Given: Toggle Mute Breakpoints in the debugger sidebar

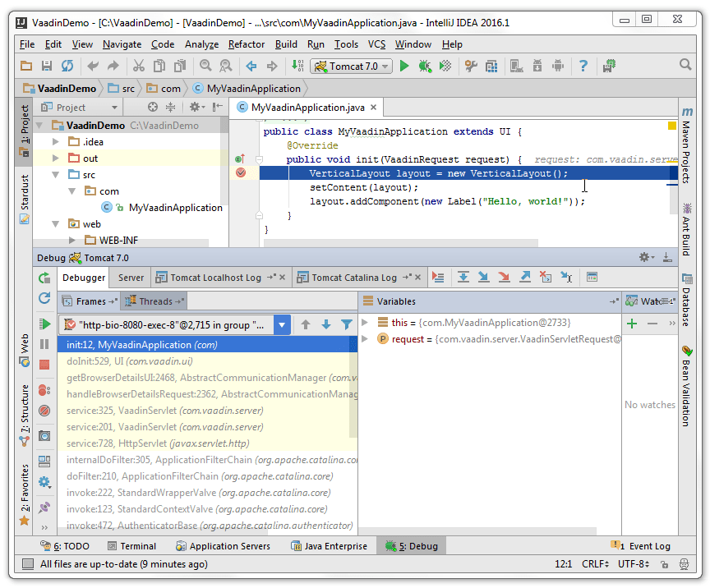Looking at the screenshot, I should click(x=44, y=410).
